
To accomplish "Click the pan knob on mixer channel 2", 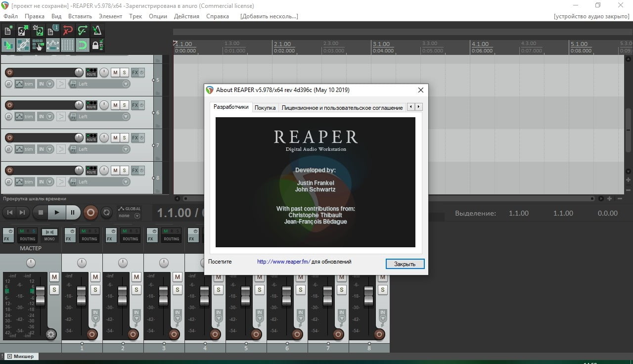I will (x=123, y=263).
